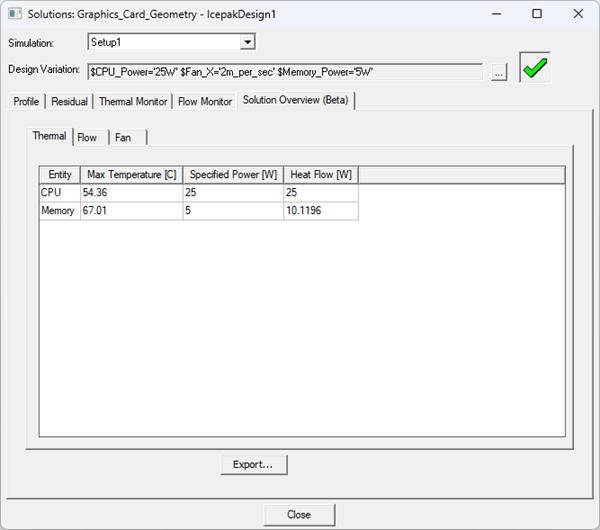Click the 10.1196 heat flow value
This screenshot has width=600, height=530.
coord(321,210)
